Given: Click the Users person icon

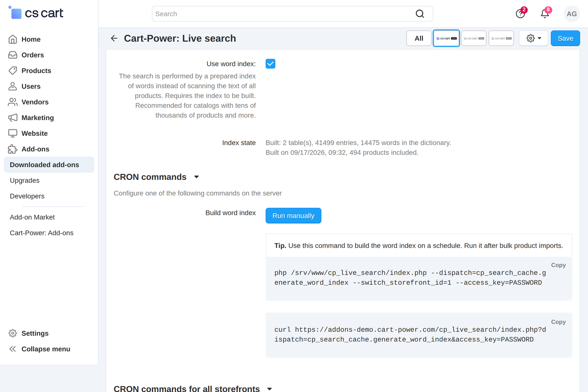Looking at the screenshot, I should click(x=13, y=86).
